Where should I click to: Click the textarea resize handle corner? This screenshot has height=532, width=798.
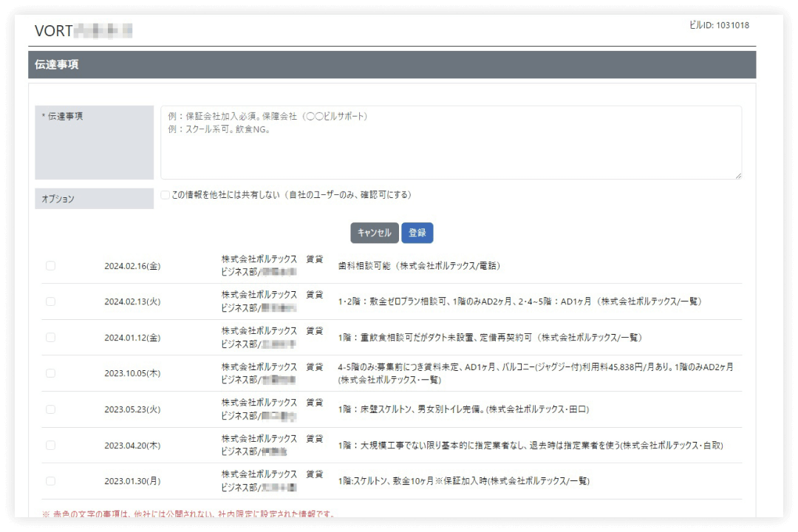click(x=738, y=176)
